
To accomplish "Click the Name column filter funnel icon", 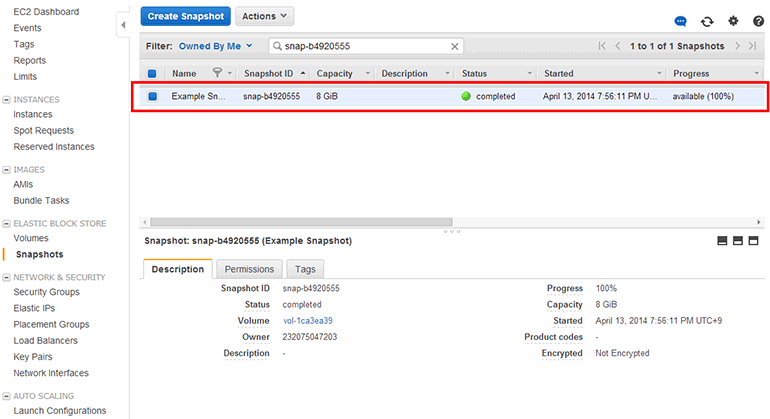I will (218, 73).
